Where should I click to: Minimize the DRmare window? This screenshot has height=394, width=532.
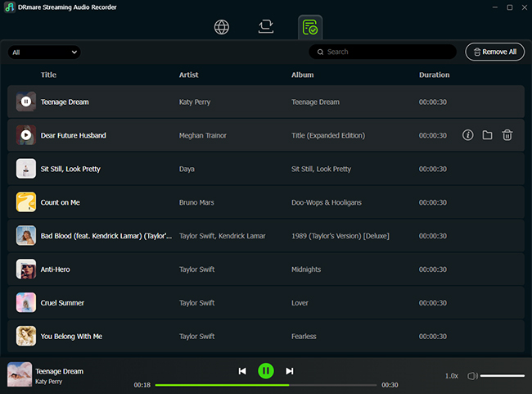tap(495, 7)
